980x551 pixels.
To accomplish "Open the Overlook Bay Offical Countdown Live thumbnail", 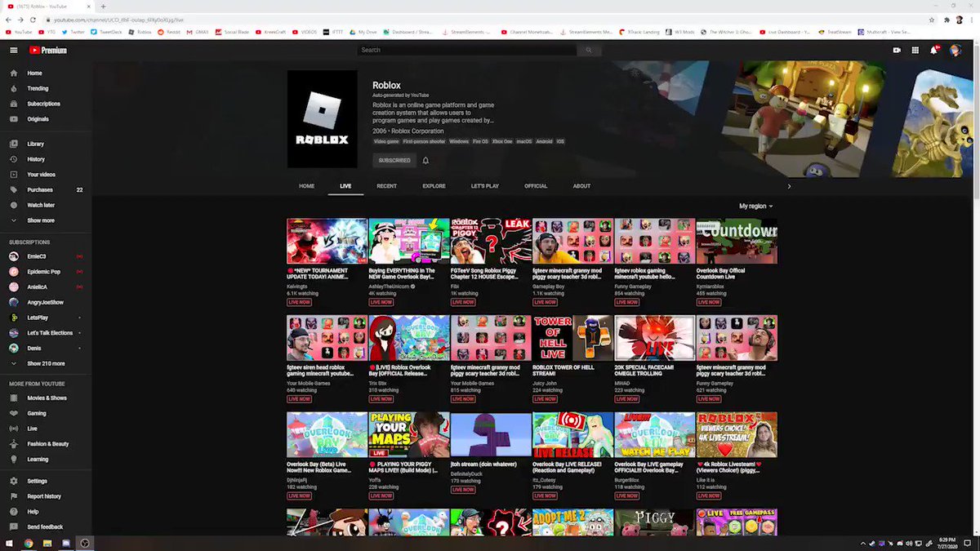I will coord(737,241).
